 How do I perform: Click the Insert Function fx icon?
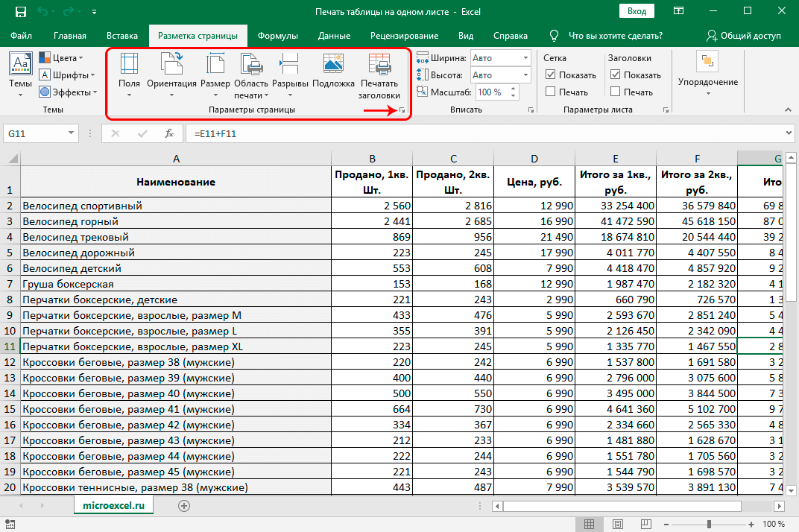[169, 133]
